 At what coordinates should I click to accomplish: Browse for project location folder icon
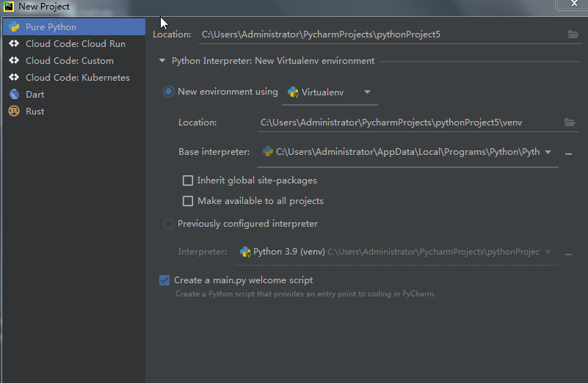573,34
